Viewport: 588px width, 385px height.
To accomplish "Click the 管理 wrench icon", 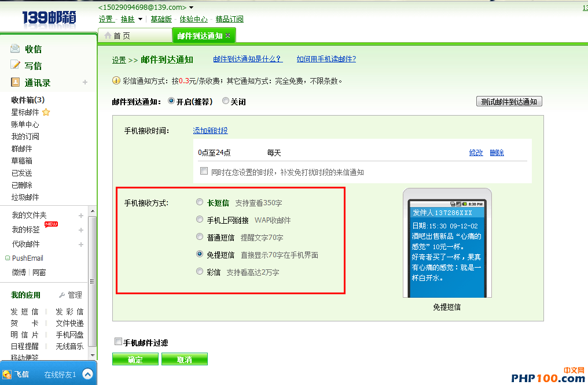I will (x=62, y=295).
